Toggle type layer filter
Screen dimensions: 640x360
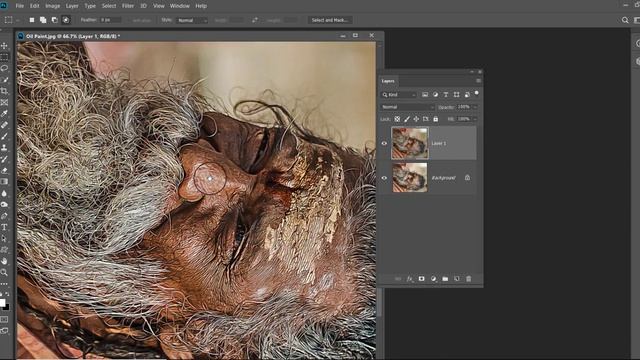point(446,95)
